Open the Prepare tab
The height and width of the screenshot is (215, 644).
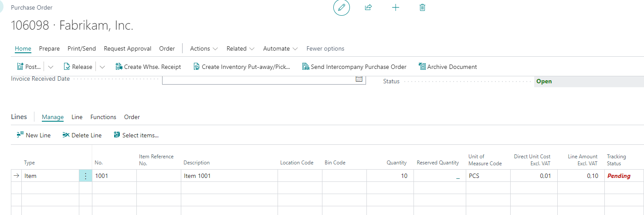(49, 48)
